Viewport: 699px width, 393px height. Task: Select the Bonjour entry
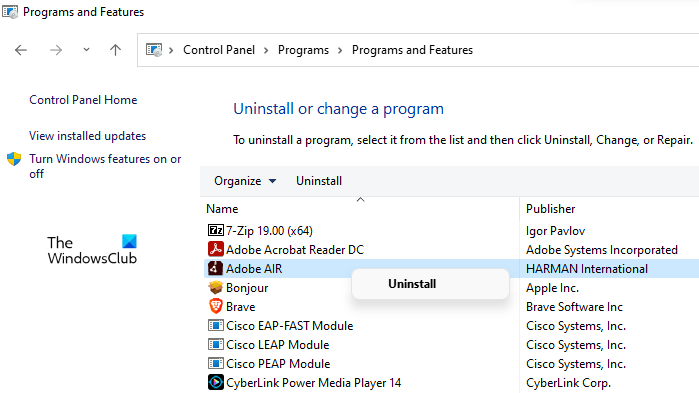(x=247, y=288)
